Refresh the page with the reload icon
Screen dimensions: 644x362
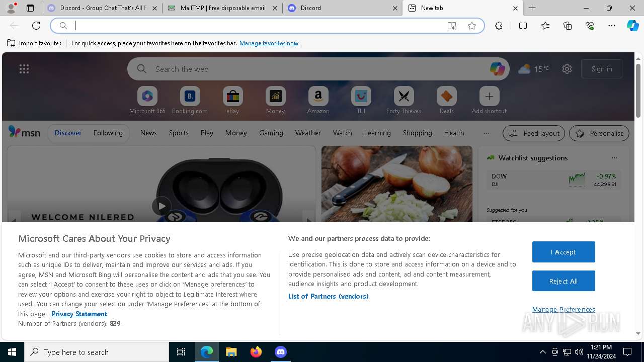pos(36,26)
